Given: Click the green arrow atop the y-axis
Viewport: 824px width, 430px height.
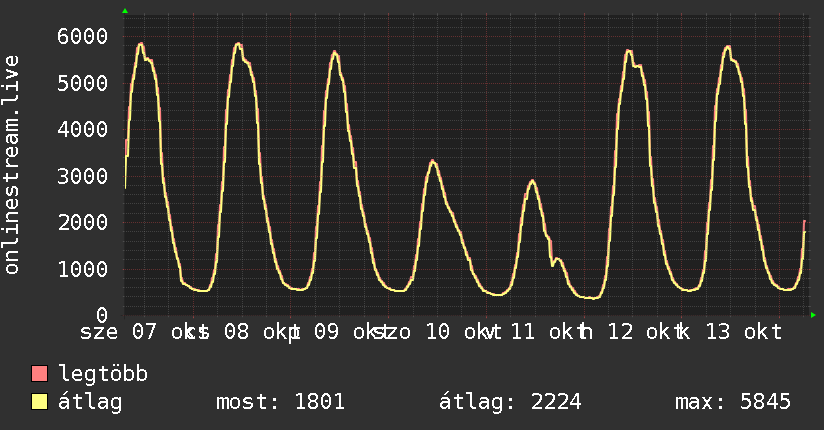Looking at the screenshot, I should pos(125,11).
